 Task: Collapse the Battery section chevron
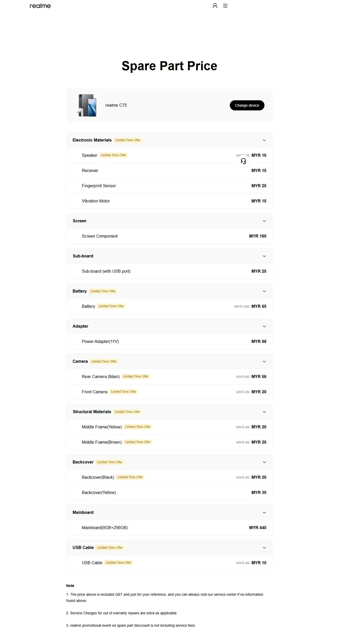click(x=264, y=291)
